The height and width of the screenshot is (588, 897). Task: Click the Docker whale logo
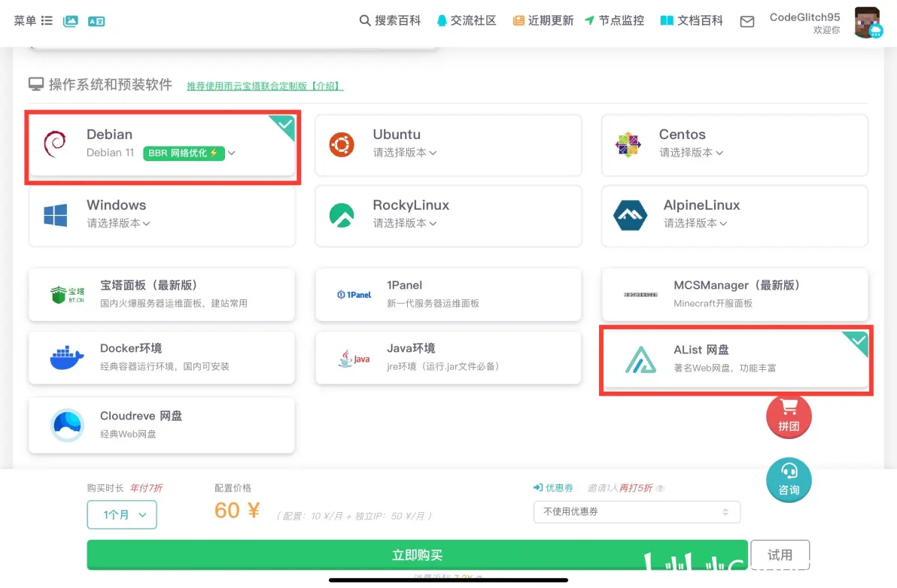pos(67,358)
